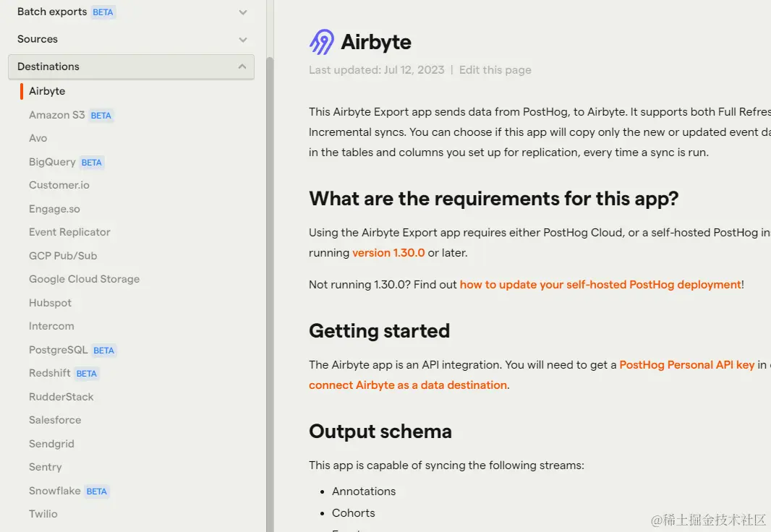Image resolution: width=771 pixels, height=532 pixels.
Task: Click the Airbyte logo icon
Action: (322, 42)
